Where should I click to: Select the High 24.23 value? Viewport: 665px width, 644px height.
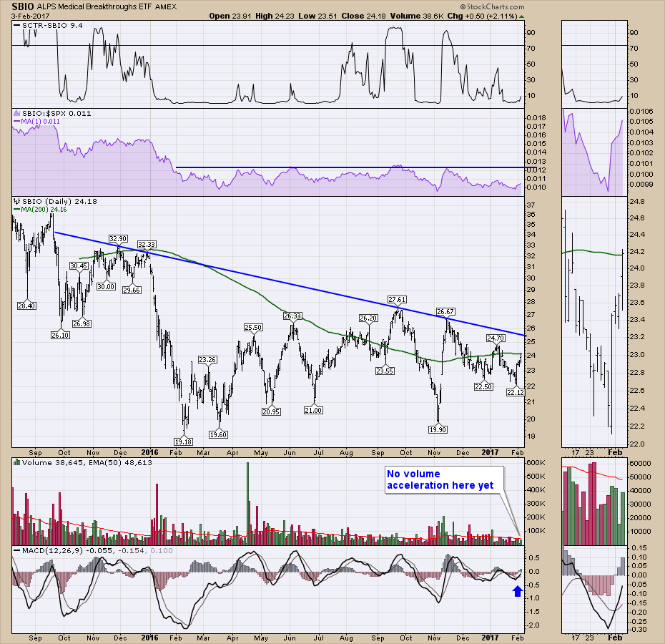tap(275, 16)
